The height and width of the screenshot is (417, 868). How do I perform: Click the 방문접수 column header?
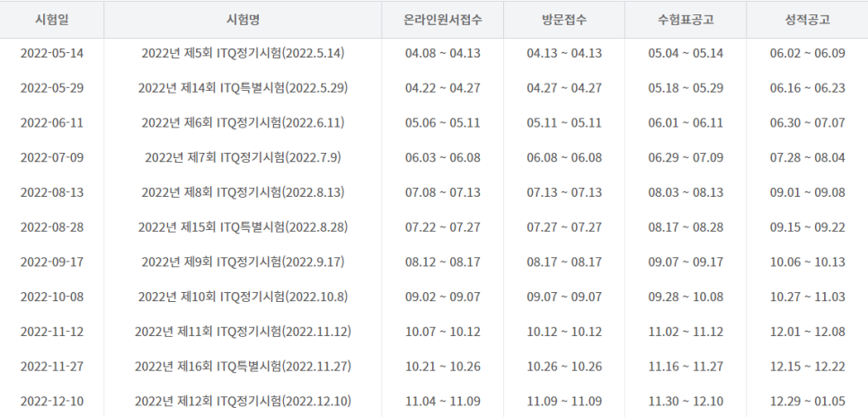(x=564, y=20)
